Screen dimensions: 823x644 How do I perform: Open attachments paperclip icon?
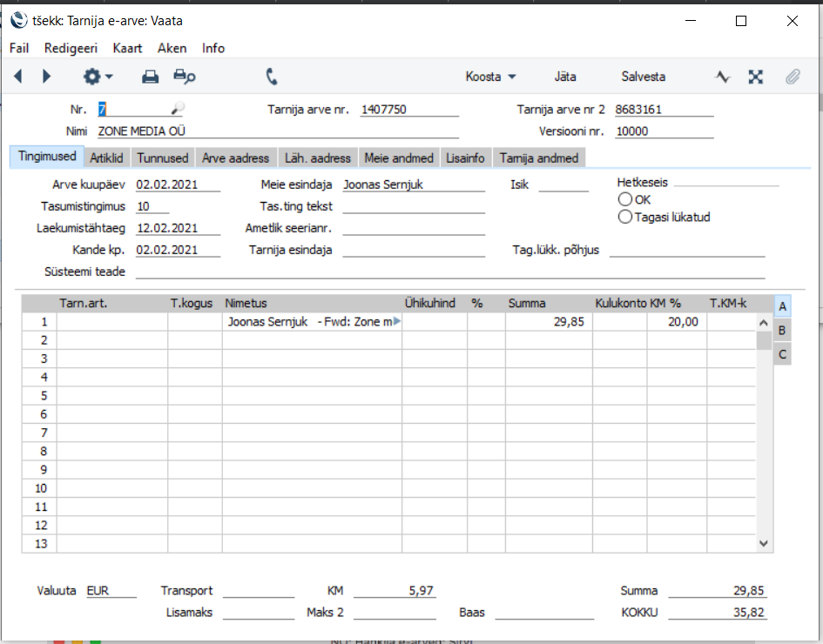tap(793, 77)
